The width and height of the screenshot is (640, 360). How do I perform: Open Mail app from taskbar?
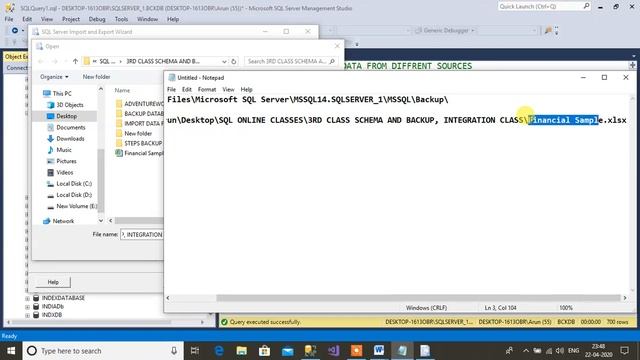click(x=287, y=351)
